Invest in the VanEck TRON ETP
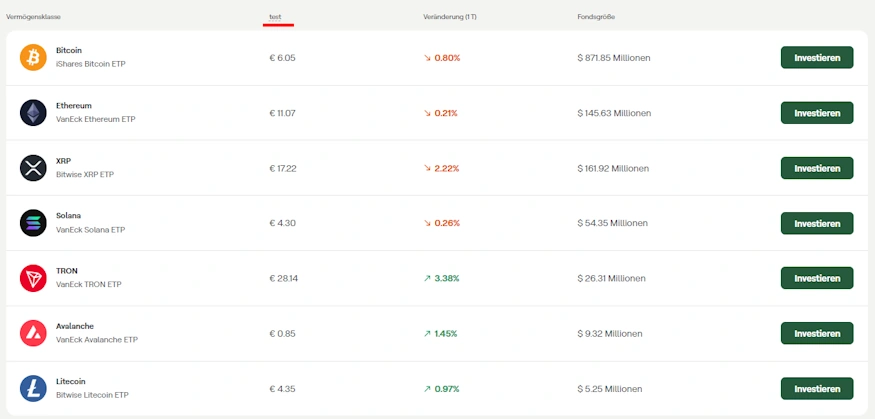The height and width of the screenshot is (419, 875). pos(816,278)
